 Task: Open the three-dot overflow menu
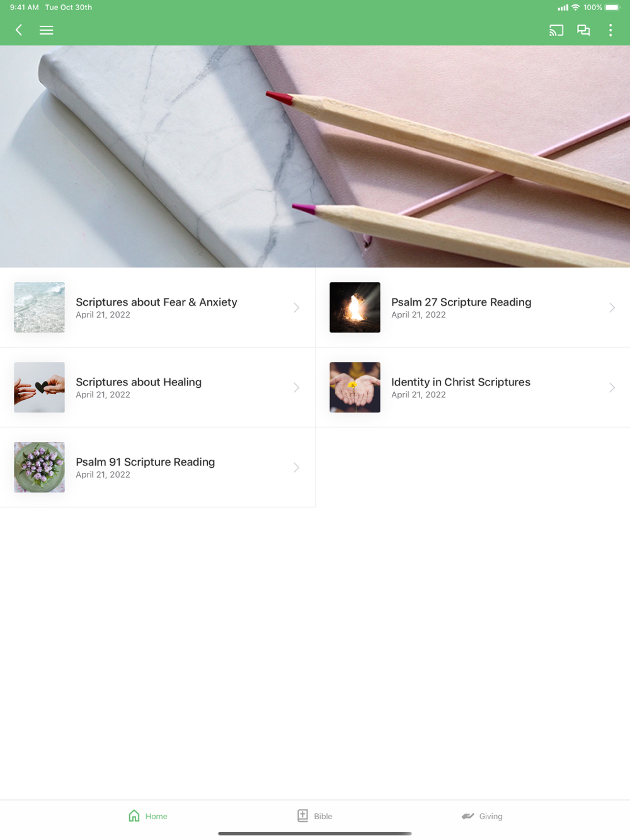610,30
